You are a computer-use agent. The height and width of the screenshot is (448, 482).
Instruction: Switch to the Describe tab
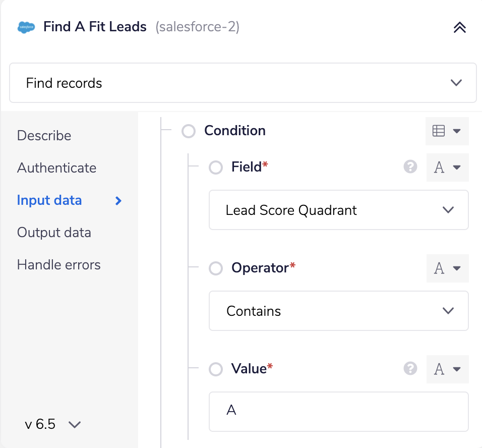44,136
